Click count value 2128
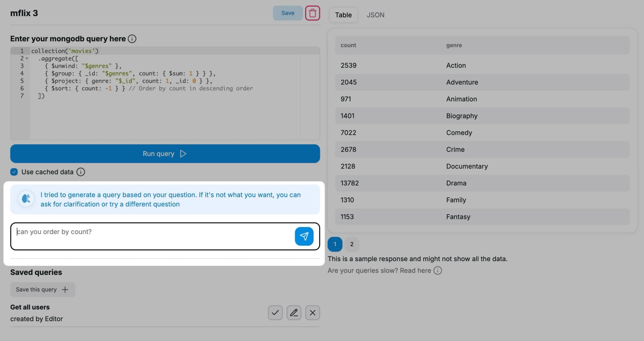 (347, 166)
